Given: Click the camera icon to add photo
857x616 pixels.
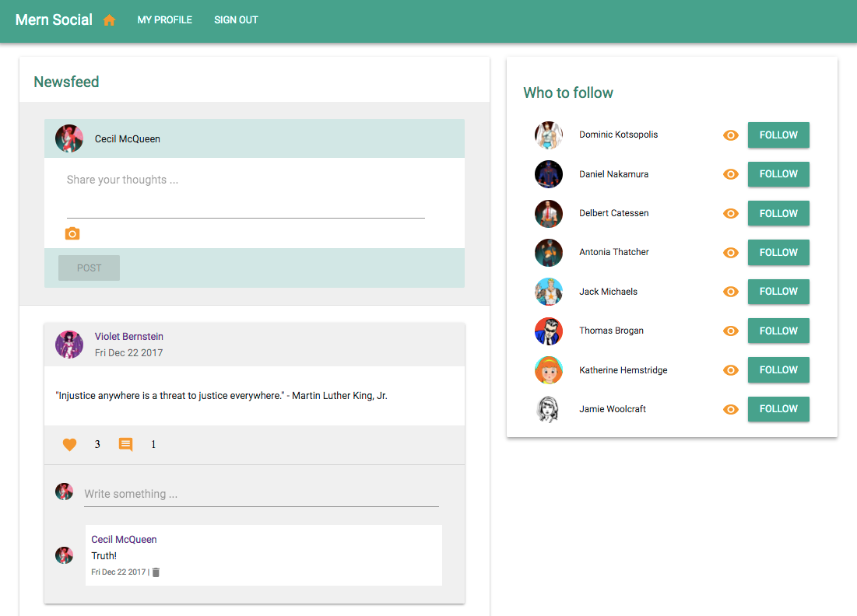Looking at the screenshot, I should (72, 233).
